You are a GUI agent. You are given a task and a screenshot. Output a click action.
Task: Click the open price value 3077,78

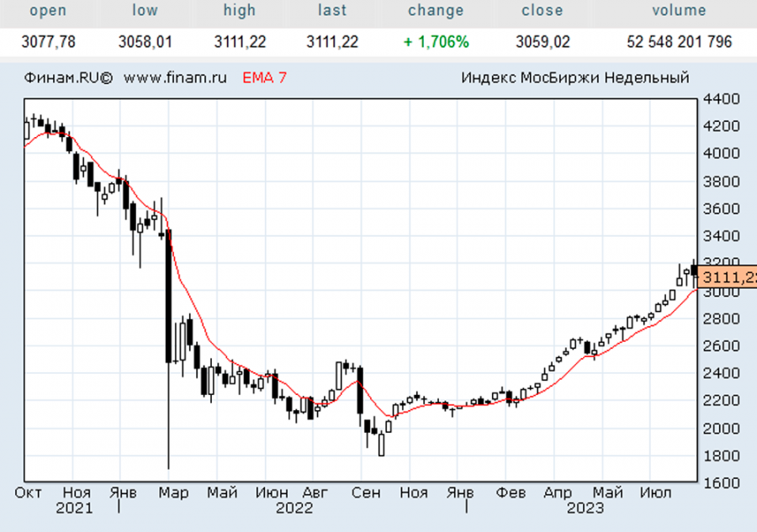[x=48, y=41]
